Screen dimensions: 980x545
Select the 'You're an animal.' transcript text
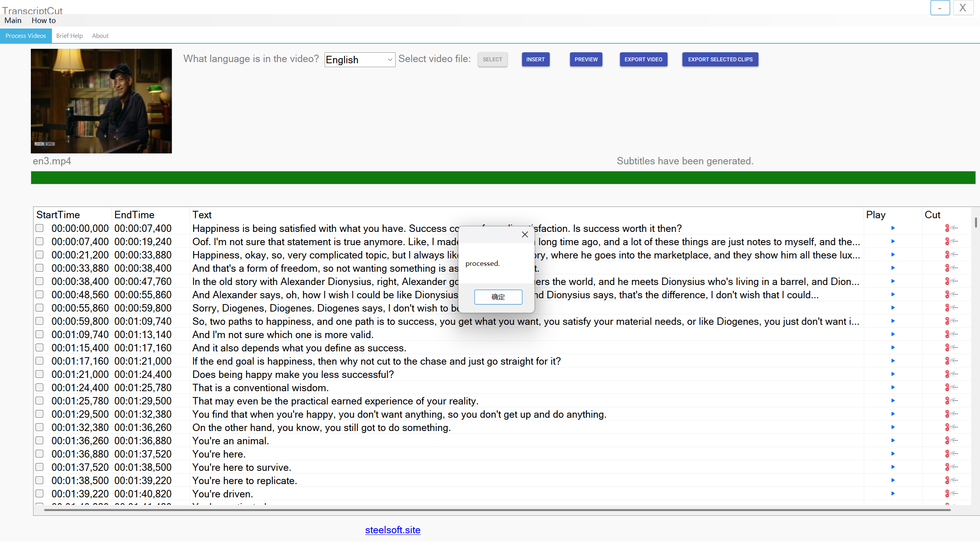click(231, 441)
